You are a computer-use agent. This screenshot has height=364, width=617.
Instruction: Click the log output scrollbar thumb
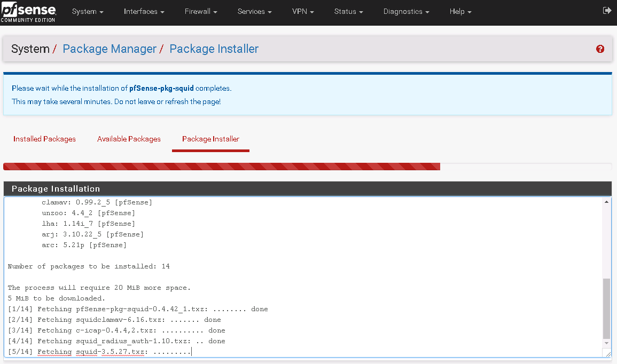(x=606, y=308)
